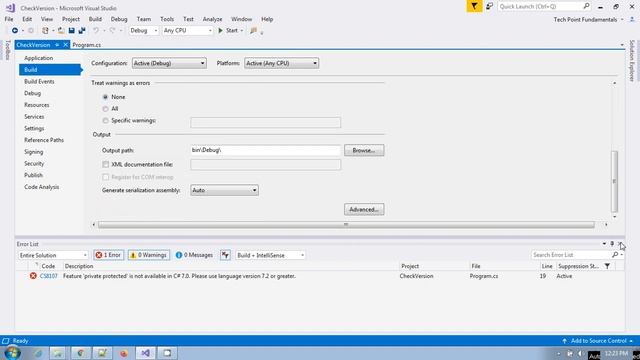Click the Redo toolbar icon
Image resolution: width=640 pixels, height=360 pixels.
pyautogui.click(x=112, y=31)
